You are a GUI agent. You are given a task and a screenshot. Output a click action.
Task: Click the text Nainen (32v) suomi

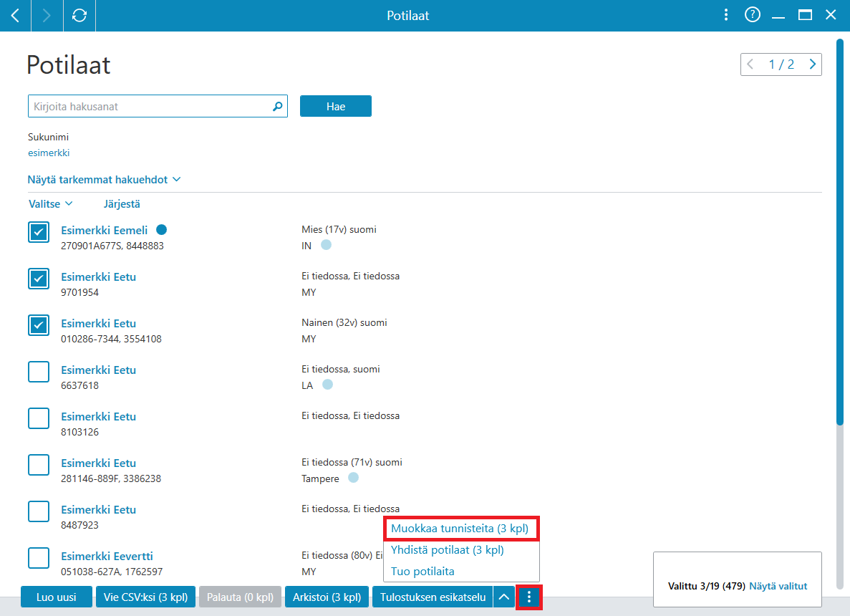[344, 322]
